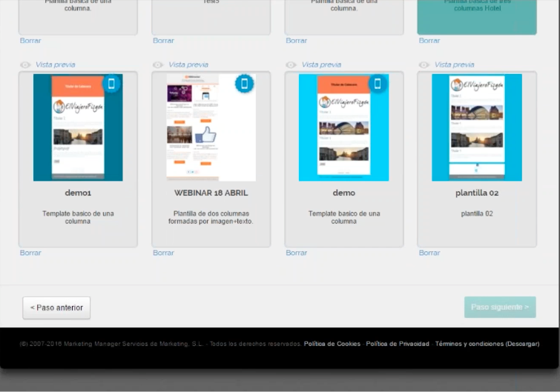Image resolution: width=560 pixels, height=392 pixels.
Task: Click the eye icon above WEBINAR 18 ABRIL
Action: (158, 65)
